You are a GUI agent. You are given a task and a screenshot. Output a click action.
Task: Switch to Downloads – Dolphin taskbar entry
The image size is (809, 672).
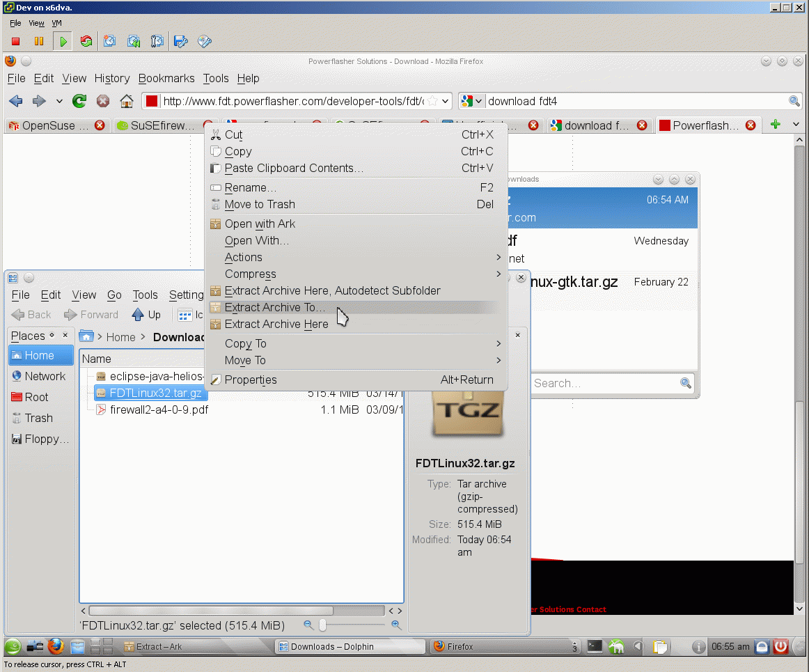coord(351,646)
